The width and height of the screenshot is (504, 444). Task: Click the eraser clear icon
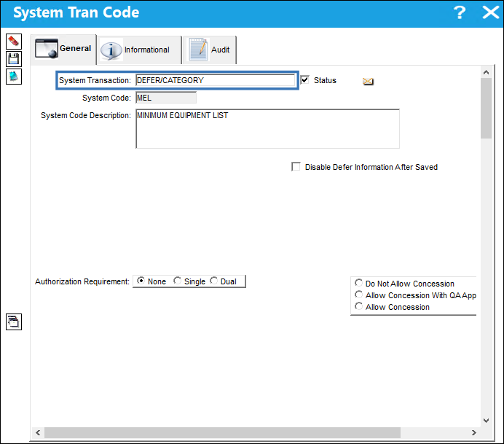pyautogui.click(x=14, y=42)
